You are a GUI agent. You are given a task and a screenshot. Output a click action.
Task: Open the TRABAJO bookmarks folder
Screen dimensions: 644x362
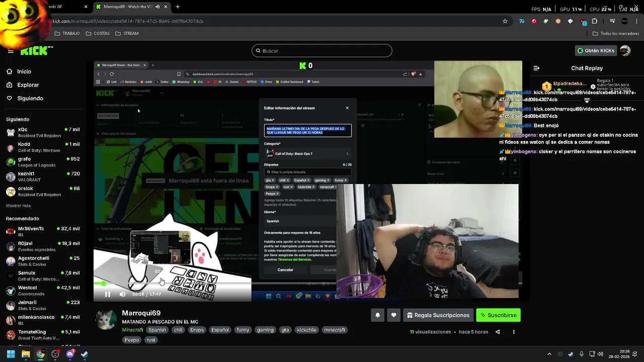(67, 33)
